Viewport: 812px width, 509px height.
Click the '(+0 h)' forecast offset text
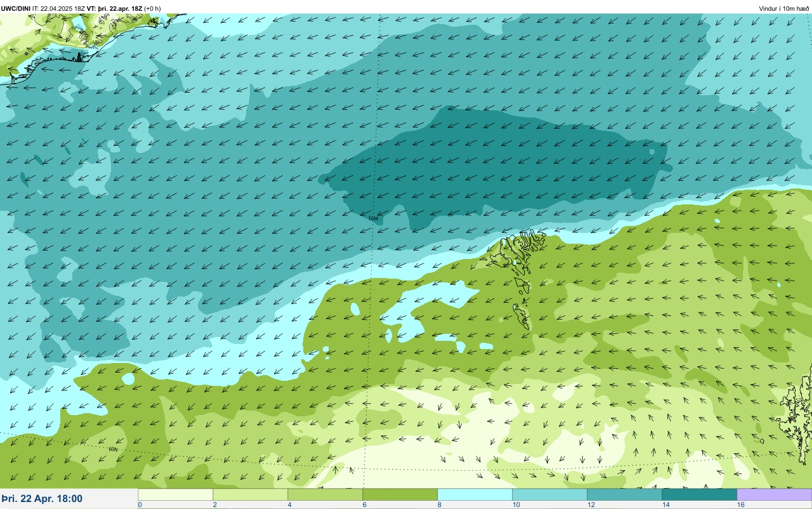point(153,8)
